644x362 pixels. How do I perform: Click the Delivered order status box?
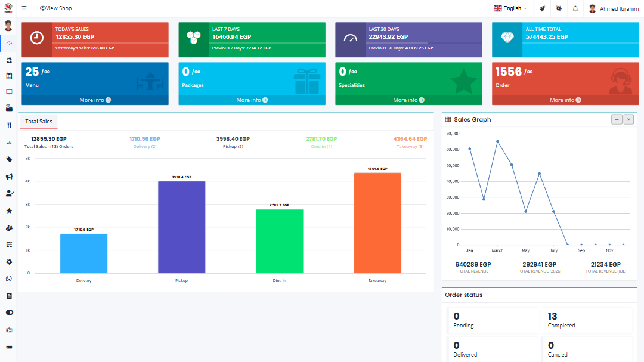point(492,349)
